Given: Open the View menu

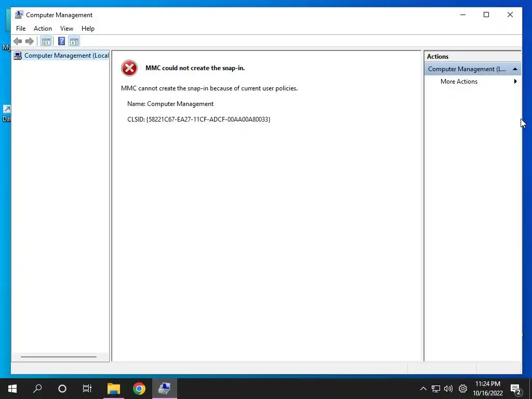Looking at the screenshot, I should click(x=66, y=29).
